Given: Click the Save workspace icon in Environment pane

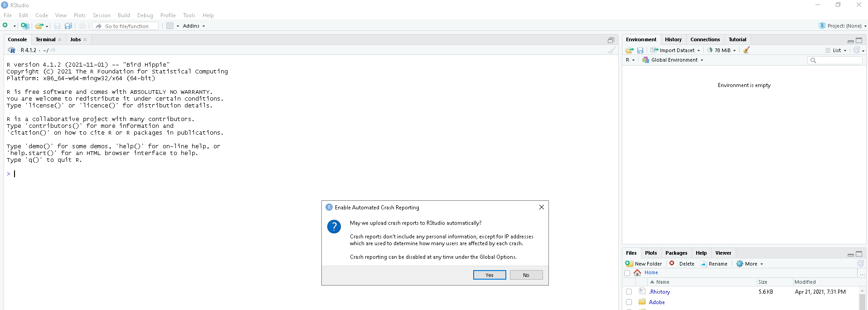Looking at the screenshot, I should (640, 50).
